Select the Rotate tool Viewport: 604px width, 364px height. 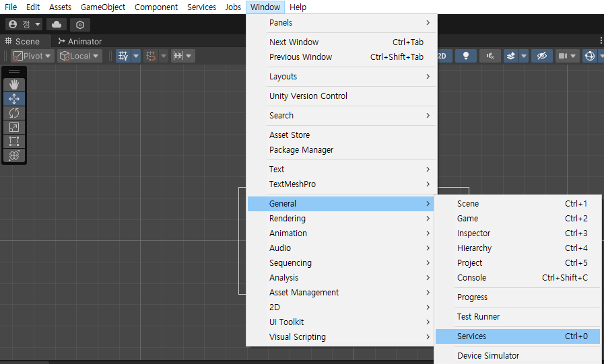14,113
